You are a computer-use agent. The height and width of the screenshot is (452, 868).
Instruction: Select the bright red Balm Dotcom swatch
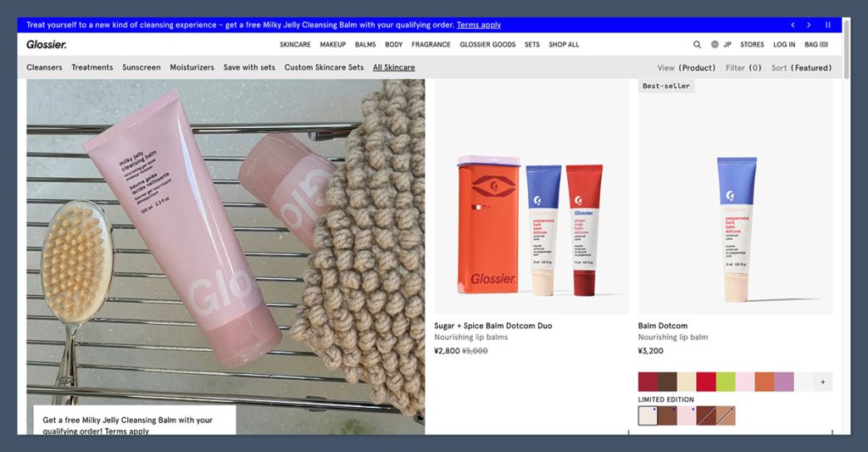pyautogui.click(x=706, y=382)
